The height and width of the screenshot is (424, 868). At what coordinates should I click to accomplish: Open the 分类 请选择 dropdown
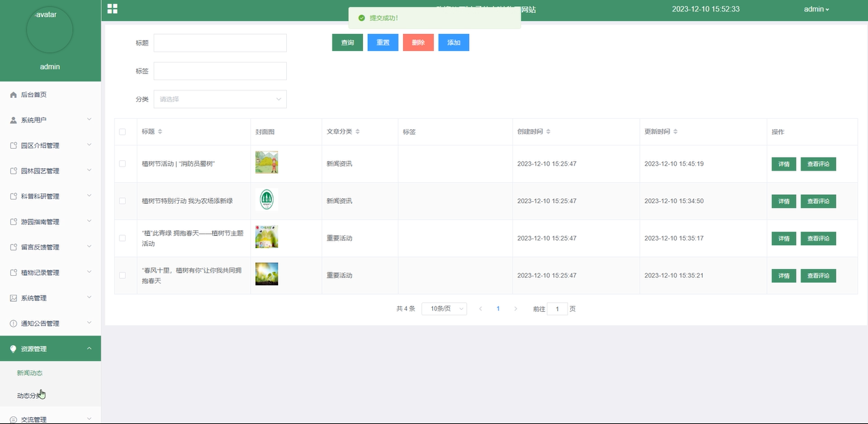pos(220,99)
